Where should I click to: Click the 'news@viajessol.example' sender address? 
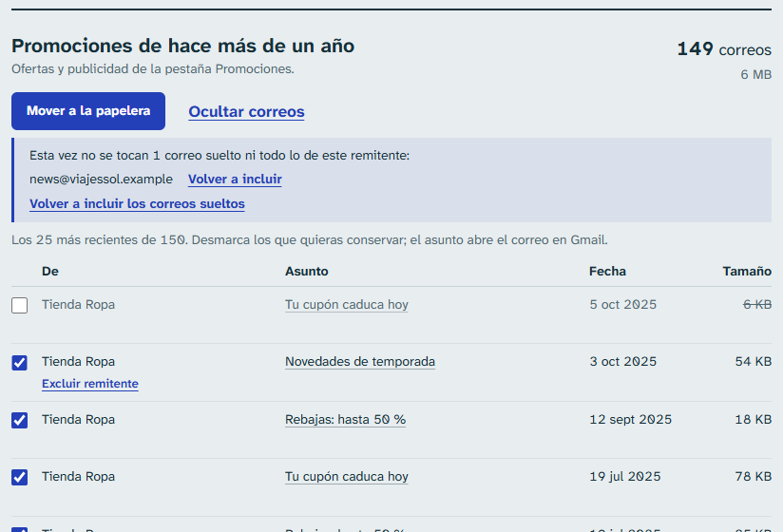coord(101,180)
